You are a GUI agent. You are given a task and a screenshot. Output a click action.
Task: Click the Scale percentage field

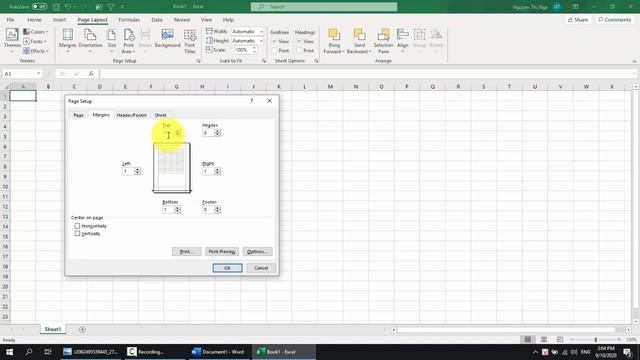(242, 50)
